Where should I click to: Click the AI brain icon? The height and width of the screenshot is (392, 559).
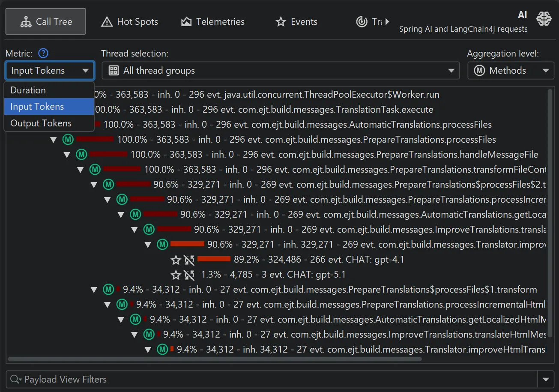(x=544, y=19)
